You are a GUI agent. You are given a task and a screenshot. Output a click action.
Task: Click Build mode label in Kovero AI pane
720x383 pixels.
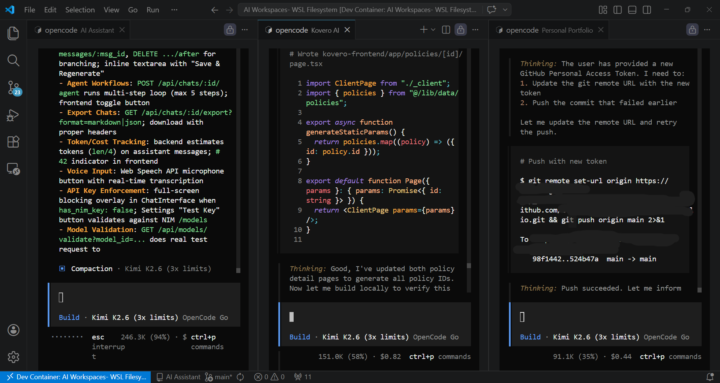pyautogui.click(x=299, y=337)
